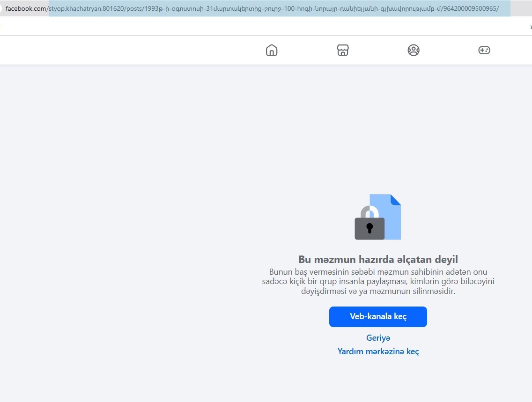532x402 pixels.
Task: Click the explanation paragraph starting with 'Bunun baş'
Action: point(378,281)
